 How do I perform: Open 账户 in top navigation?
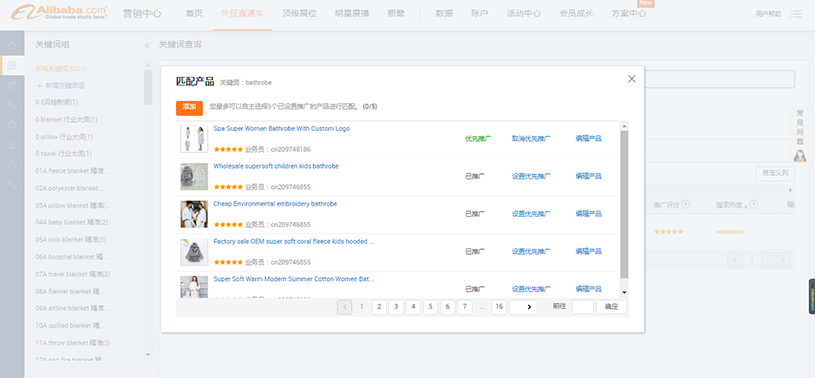pos(479,14)
